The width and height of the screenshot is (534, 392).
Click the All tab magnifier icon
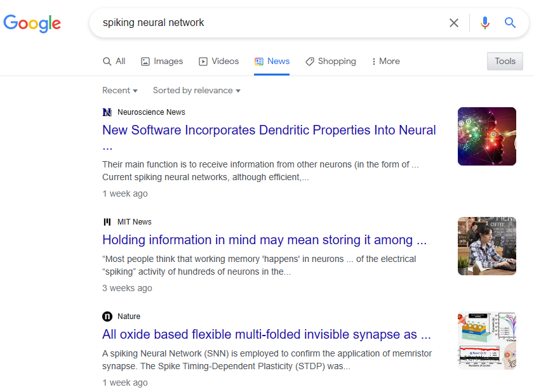(107, 62)
